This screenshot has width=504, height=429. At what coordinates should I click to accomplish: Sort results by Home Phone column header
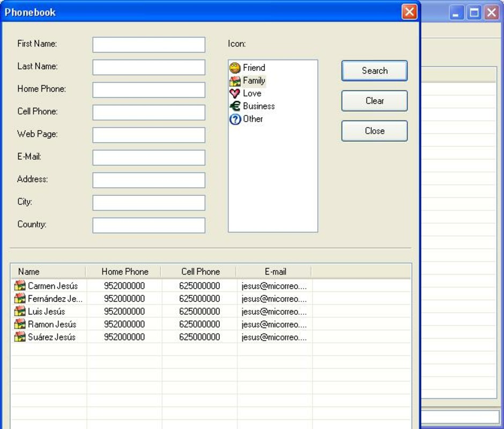click(x=124, y=271)
